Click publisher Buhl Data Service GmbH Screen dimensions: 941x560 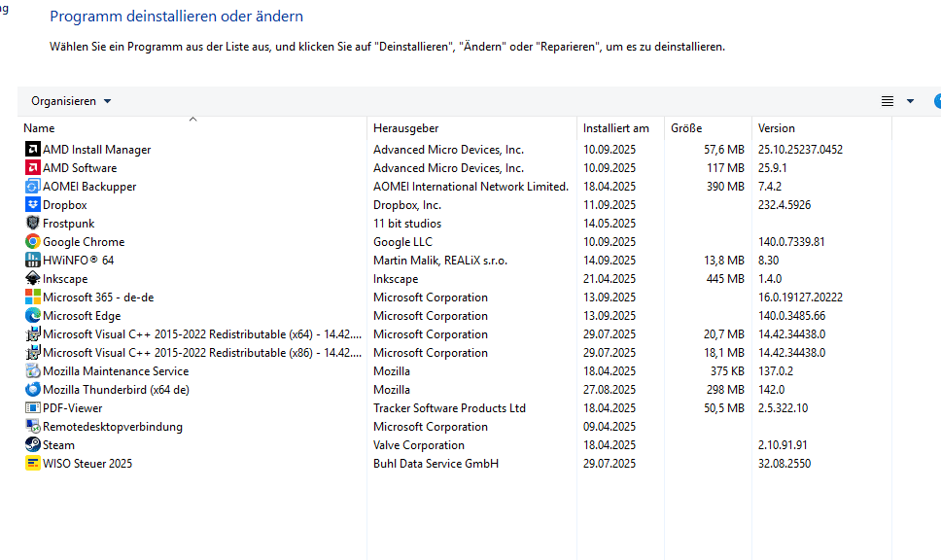tap(436, 464)
